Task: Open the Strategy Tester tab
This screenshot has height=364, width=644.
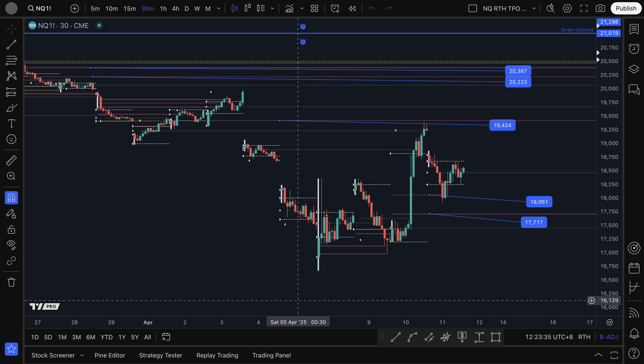Action: [160, 355]
